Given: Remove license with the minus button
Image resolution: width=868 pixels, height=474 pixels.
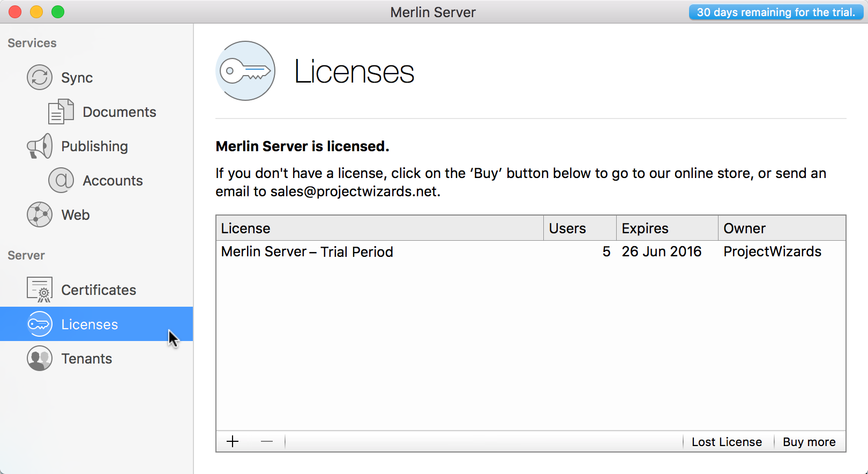Looking at the screenshot, I should (x=267, y=441).
